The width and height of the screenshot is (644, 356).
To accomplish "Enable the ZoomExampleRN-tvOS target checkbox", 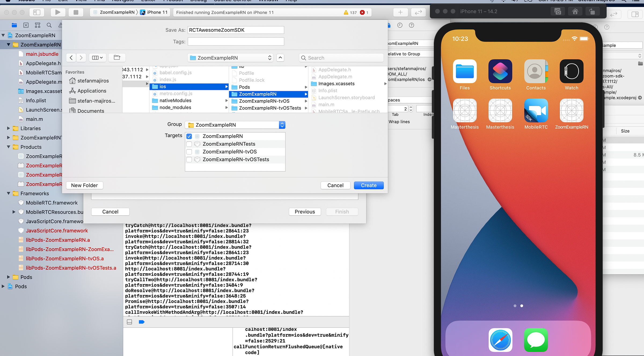I will coord(189,152).
